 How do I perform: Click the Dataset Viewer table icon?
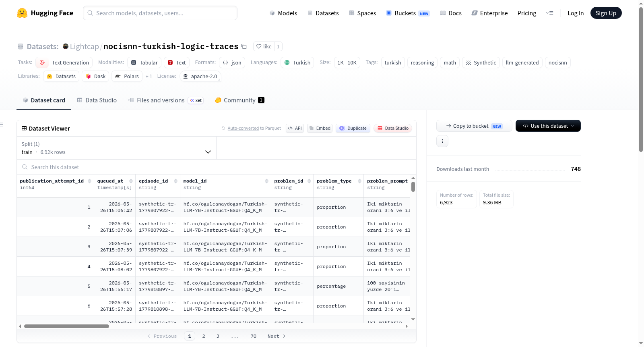[x=24, y=128]
